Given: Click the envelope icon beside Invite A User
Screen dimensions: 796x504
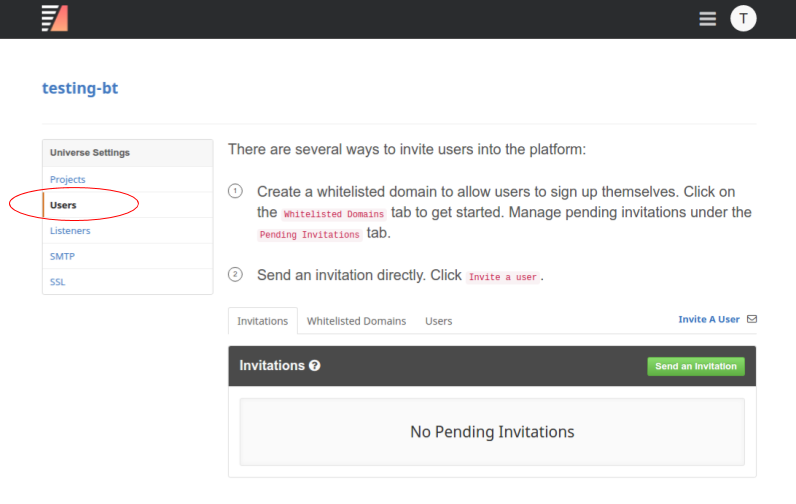Looking at the screenshot, I should (x=752, y=320).
